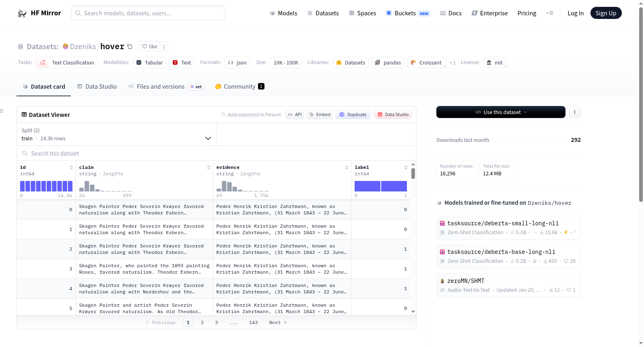644x347 pixels.
Task: Focus the main search models input
Action: pos(148,13)
